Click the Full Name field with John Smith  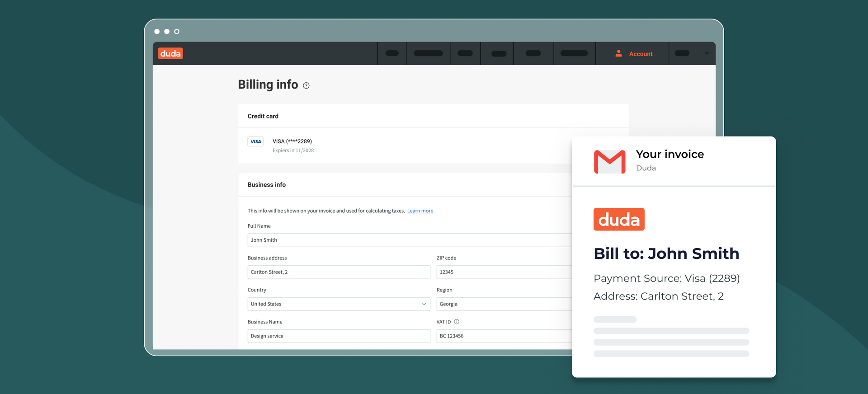click(410, 240)
